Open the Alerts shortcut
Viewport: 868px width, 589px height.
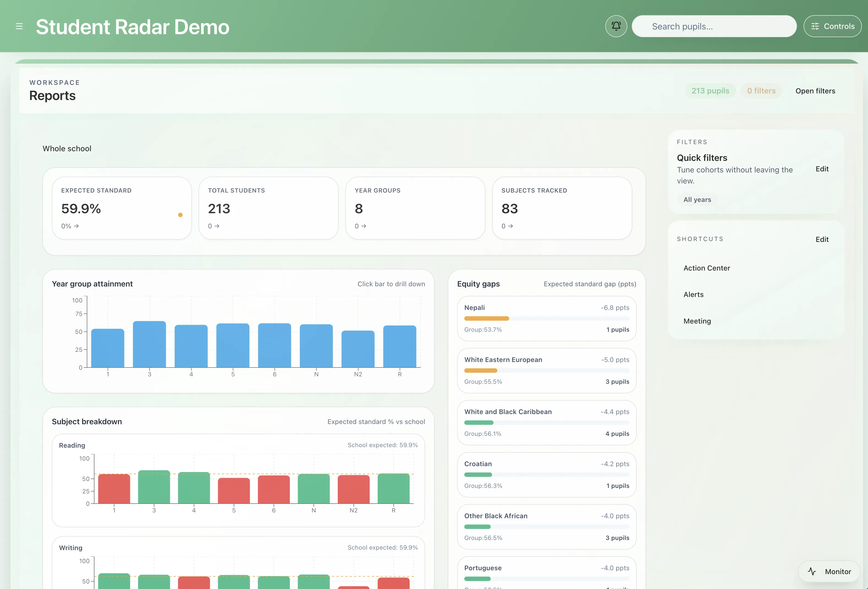tap(693, 294)
